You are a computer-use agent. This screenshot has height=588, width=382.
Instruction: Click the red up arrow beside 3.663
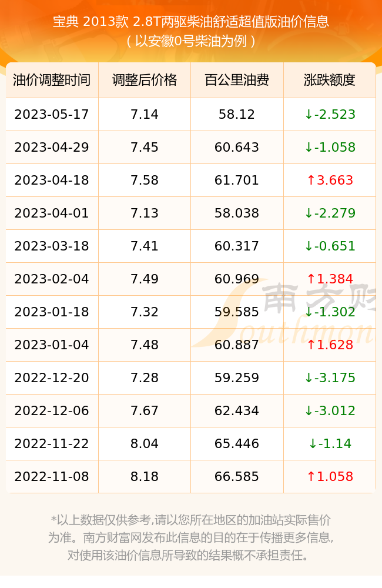click(x=311, y=181)
